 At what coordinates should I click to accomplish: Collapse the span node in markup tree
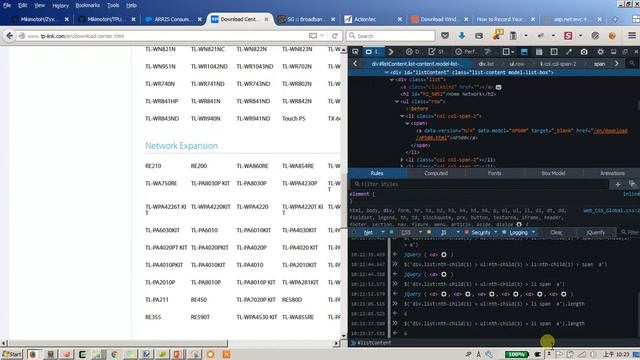click(x=407, y=123)
